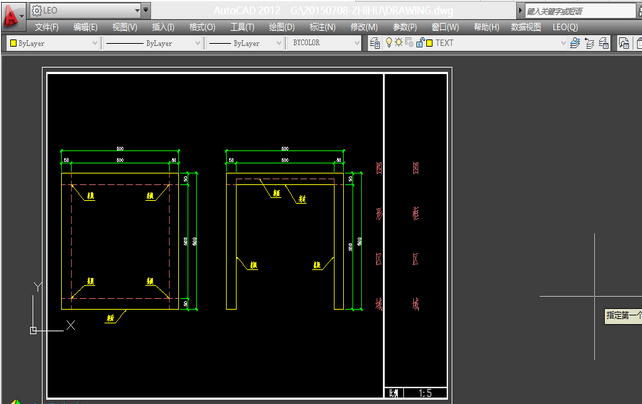Toggle TEXT layer on/off lightbulb
Screen dimensions: 642x404
389,43
